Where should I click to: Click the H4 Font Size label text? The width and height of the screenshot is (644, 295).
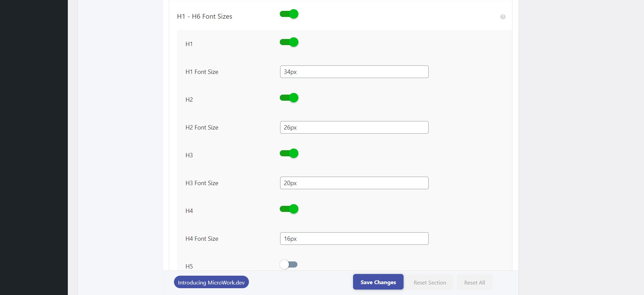(202, 239)
